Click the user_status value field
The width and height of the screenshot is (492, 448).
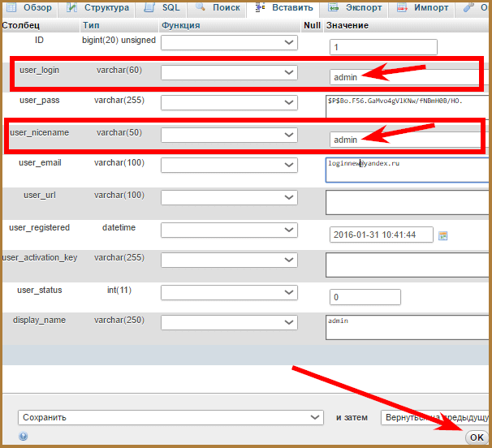pyautogui.click(x=365, y=297)
